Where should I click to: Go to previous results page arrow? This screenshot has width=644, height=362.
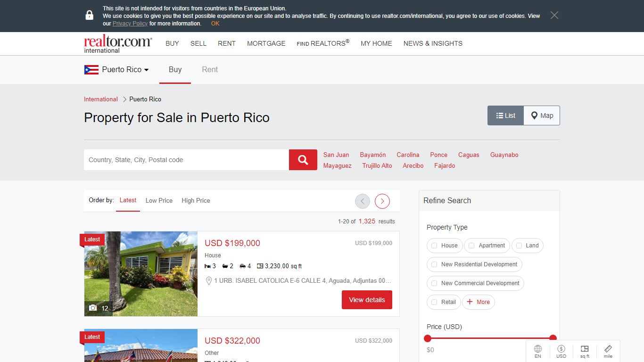point(363,201)
